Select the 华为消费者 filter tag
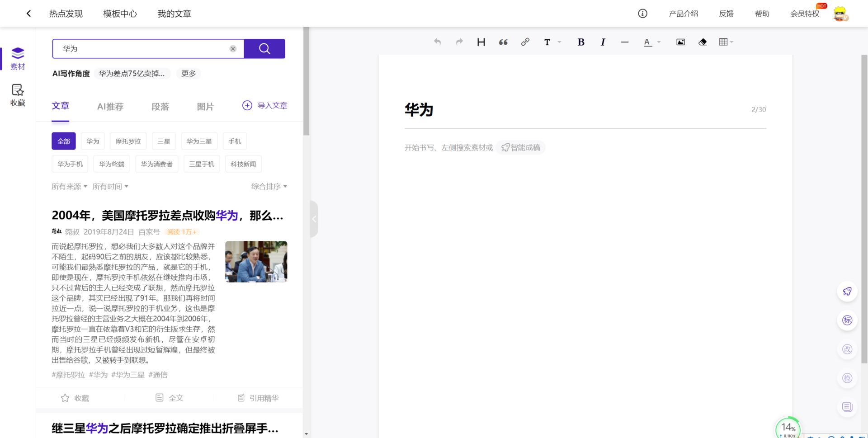This screenshot has height=438, width=868. (x=156, y=164)
